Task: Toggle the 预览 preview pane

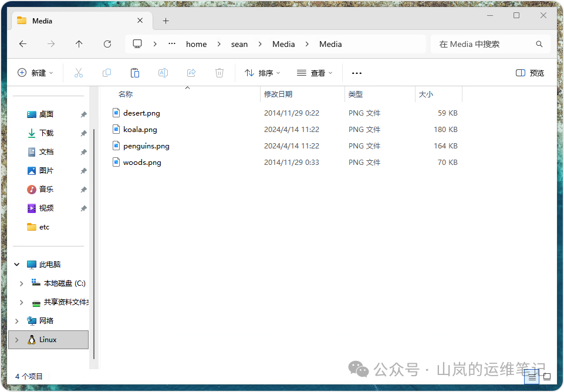Action: point(529,72)
